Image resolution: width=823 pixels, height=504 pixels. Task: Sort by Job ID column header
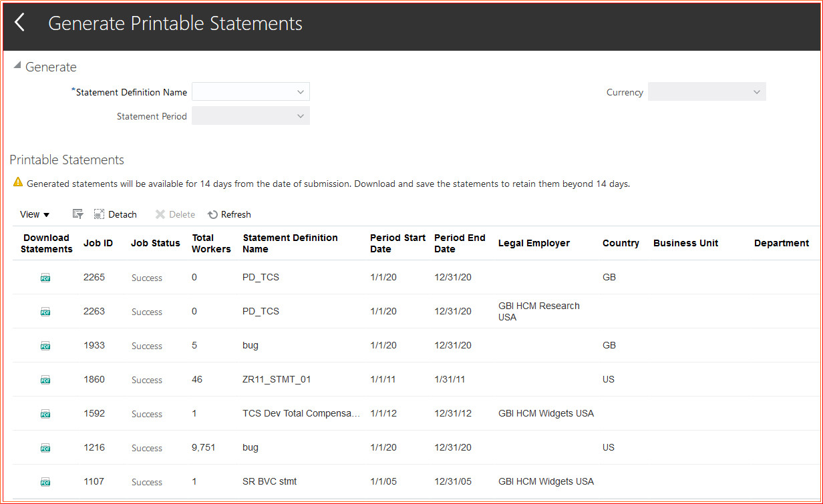pyautogui.click(x=98, y=243)
